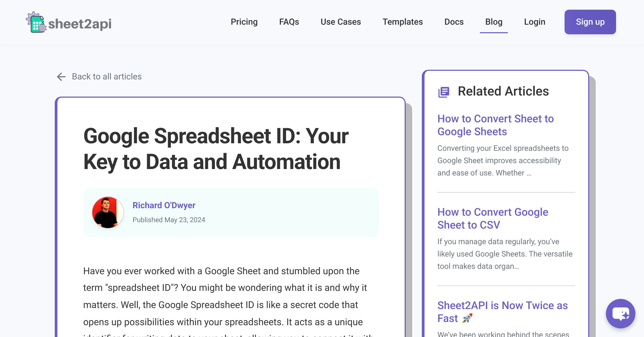
Task: Navigate to FAQs
Action: click(x=289, y=22)
